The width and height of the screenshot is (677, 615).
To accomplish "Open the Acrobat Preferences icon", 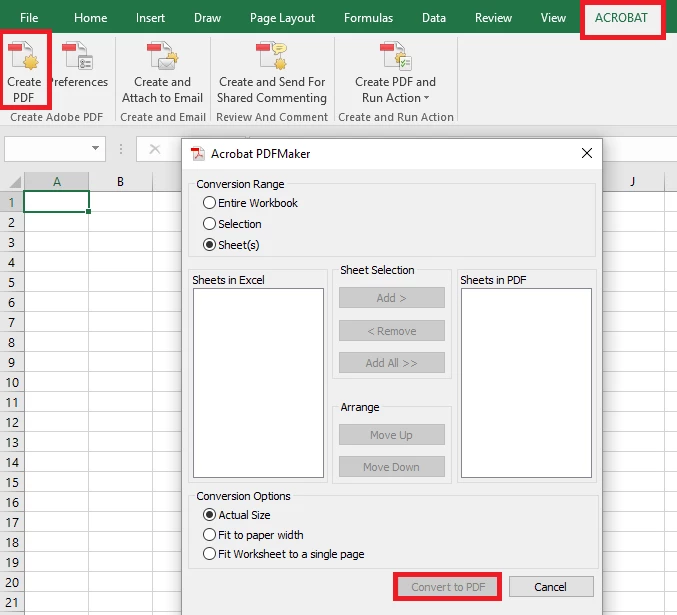I will click(79, 65).
